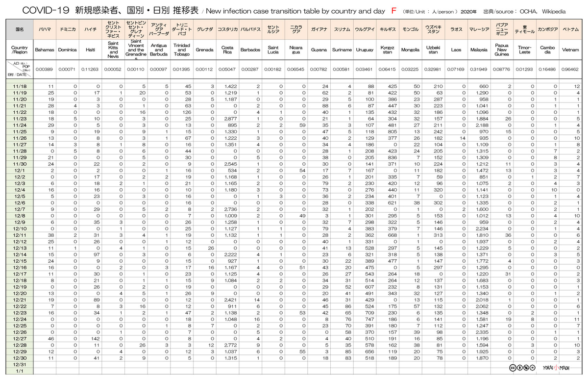588x378 pixels.
Task: Click the Japanese header ベトナム
Action: point(570,30)
